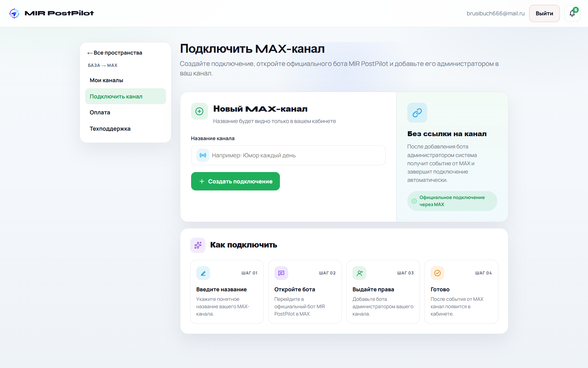Click the ШАГ 04 label
588x368 pixels.
point(484,273)
